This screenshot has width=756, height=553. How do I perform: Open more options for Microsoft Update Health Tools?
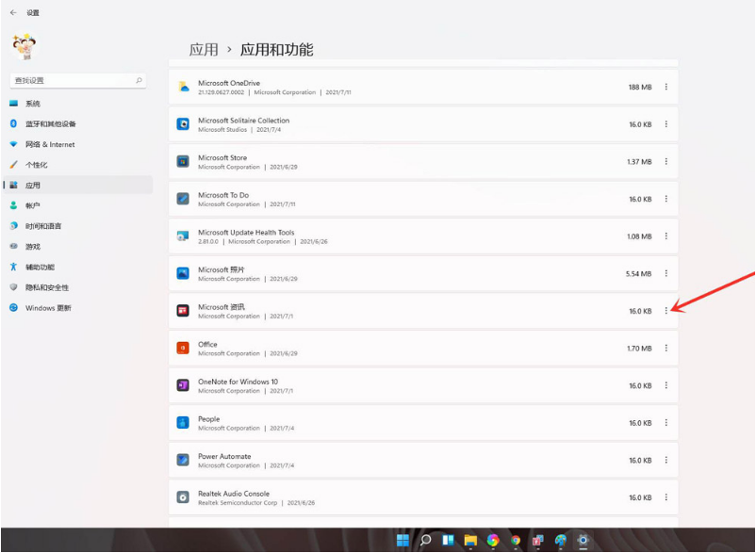coord(666,236)
